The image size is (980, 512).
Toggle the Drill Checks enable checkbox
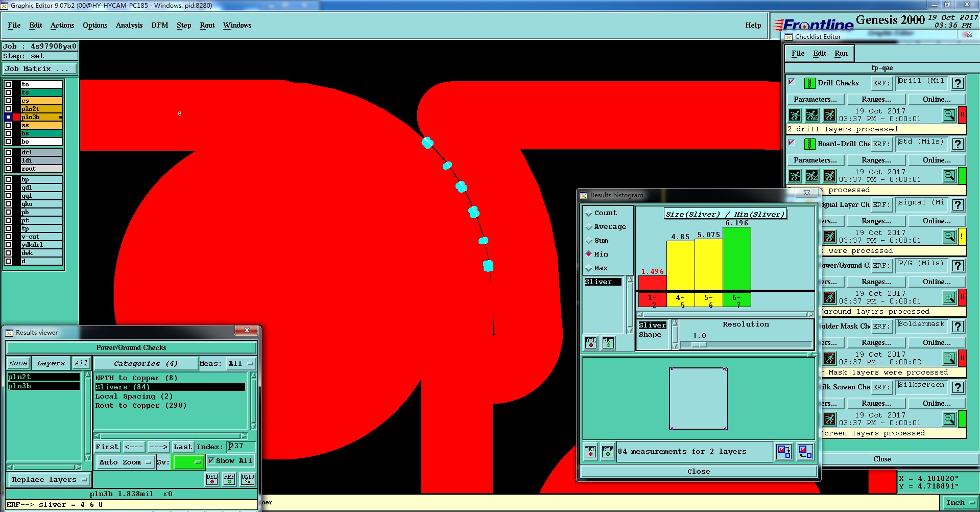click(792, 81)
